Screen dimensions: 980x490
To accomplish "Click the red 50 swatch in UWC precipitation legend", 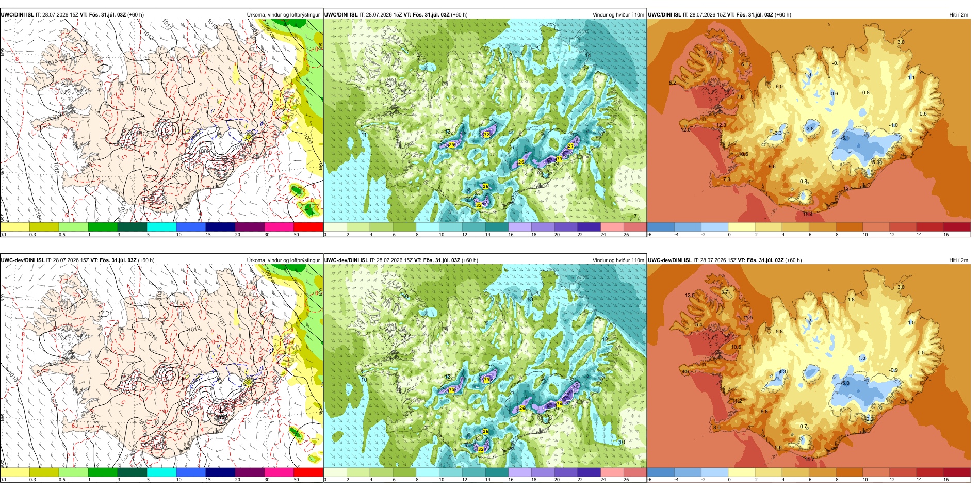I will (308, 226).
